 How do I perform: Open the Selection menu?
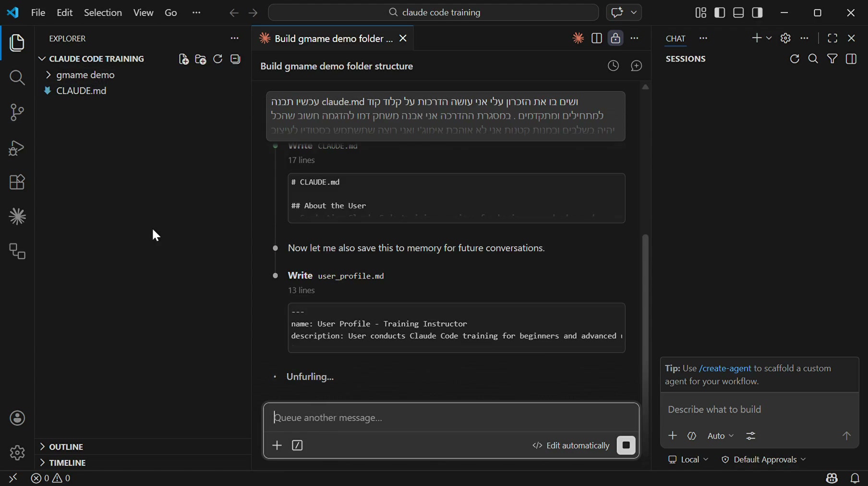[x=103, y=13]
